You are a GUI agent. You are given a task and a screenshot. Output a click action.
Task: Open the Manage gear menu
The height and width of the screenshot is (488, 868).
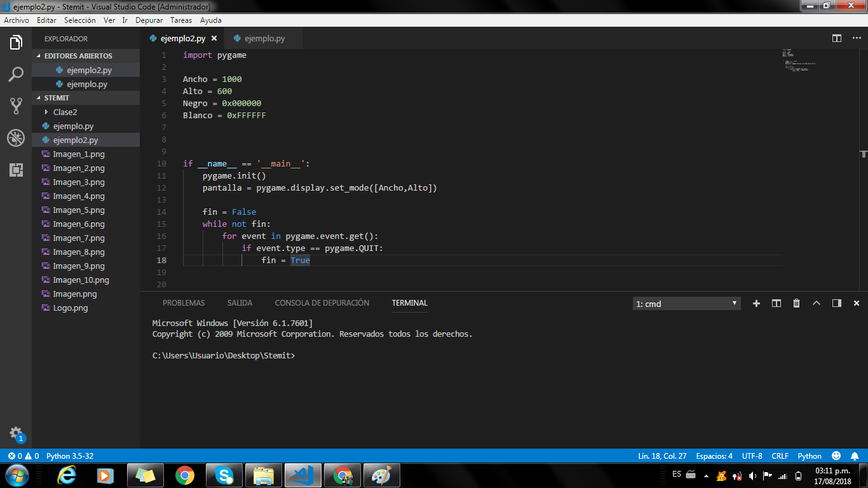click(16, 433)
